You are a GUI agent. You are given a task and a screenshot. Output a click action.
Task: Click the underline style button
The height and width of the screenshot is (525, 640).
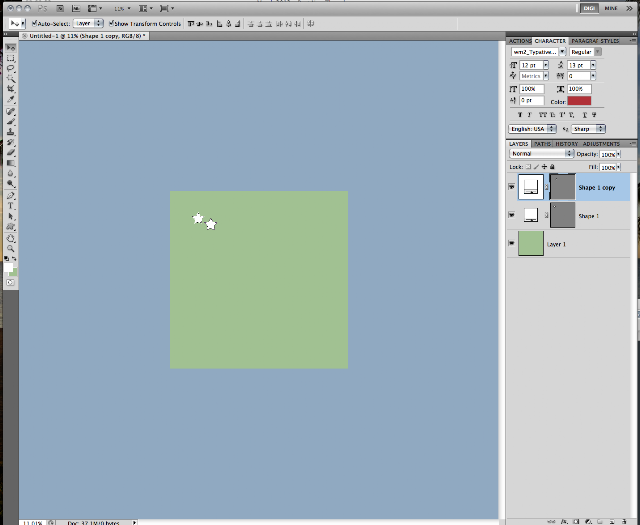[584, 115]
